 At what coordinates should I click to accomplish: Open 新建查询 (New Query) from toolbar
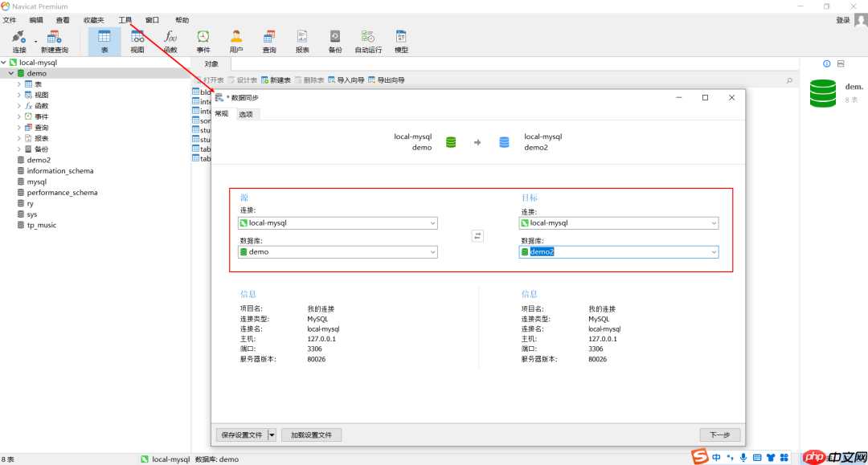coord(55,41)
